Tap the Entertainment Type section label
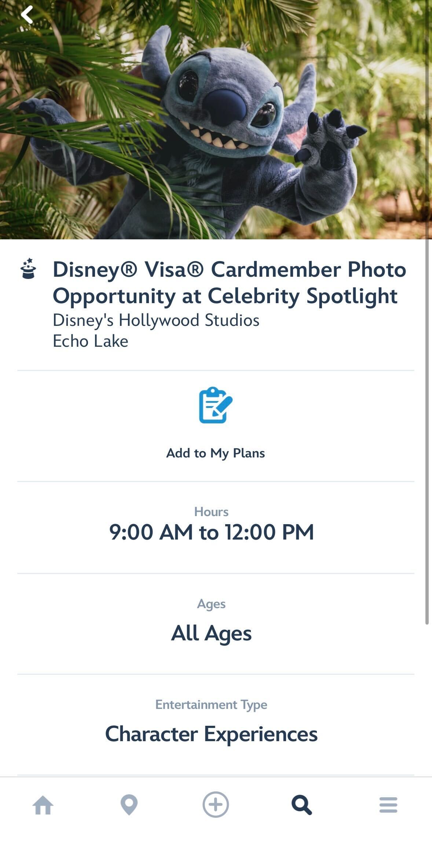This screenshot has height=868, width=432. pos(212,705)
